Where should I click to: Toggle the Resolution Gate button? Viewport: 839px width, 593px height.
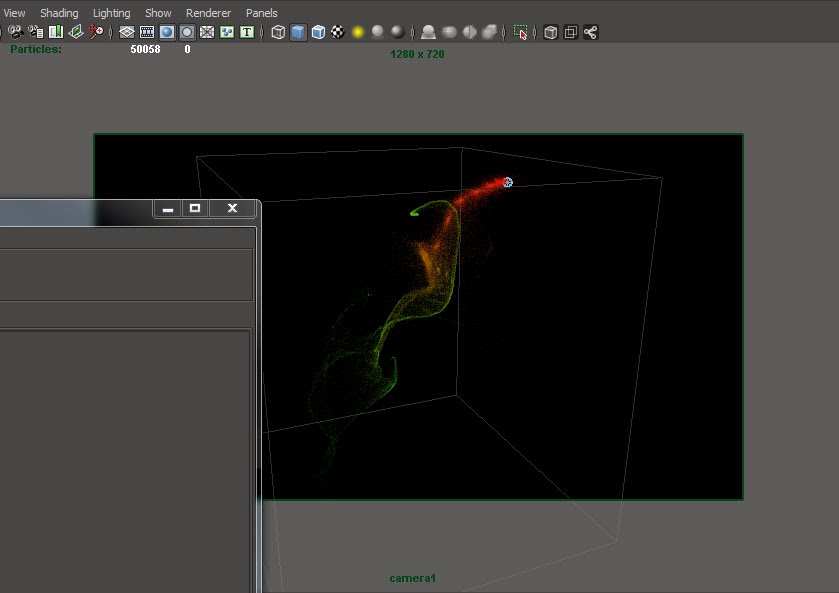pyautogui.click(x=167, y=32)
